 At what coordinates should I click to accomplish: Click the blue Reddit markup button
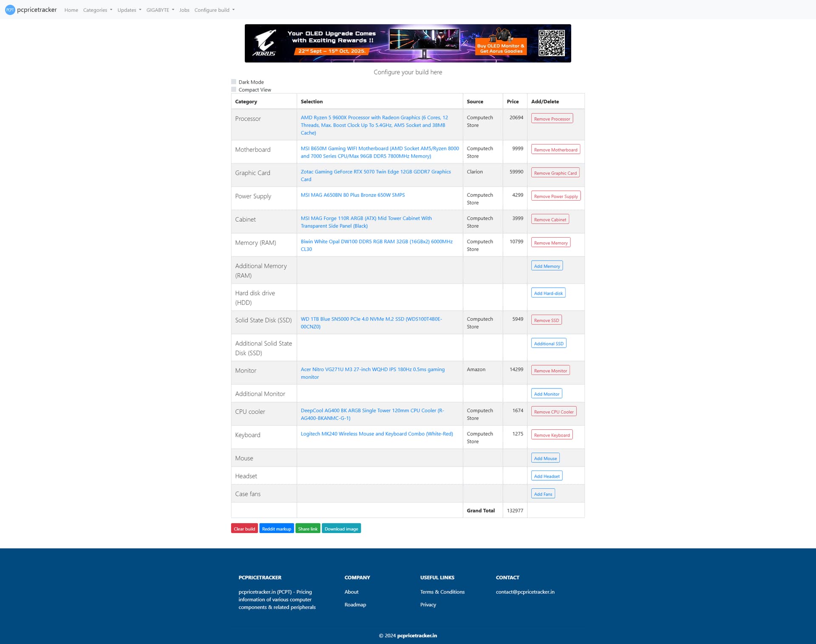click(x=276, y=529)
